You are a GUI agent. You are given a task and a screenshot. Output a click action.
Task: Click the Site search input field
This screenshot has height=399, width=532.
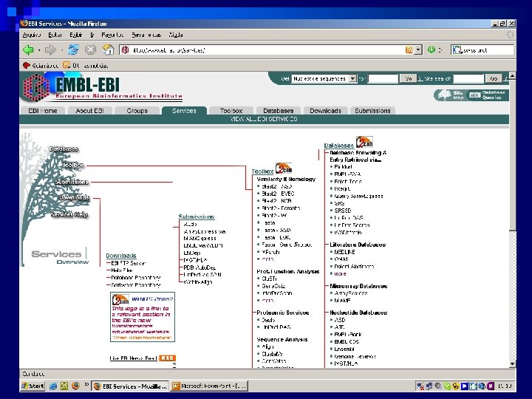pyautogui.click(x=468, y=79)
